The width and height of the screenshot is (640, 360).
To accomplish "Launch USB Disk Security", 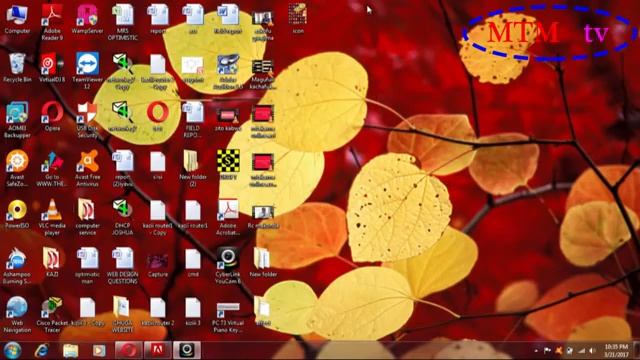I will click(x=87, y=119).
